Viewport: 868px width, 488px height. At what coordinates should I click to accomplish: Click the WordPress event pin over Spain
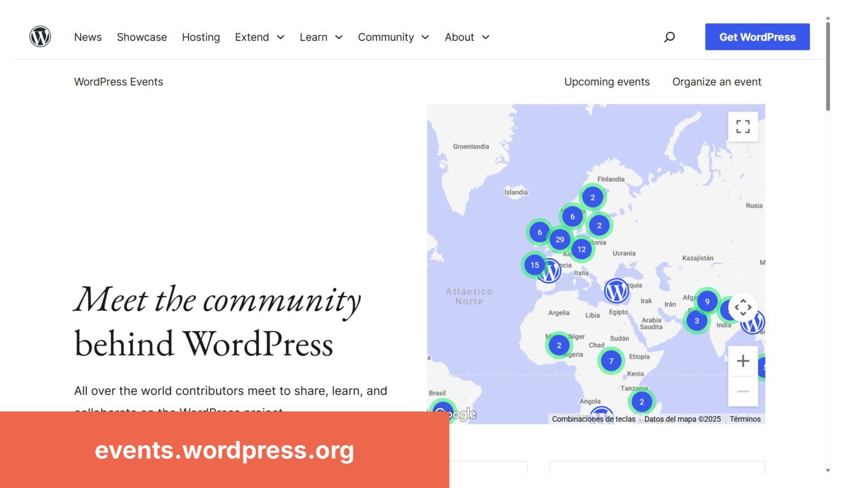point(549,272)
